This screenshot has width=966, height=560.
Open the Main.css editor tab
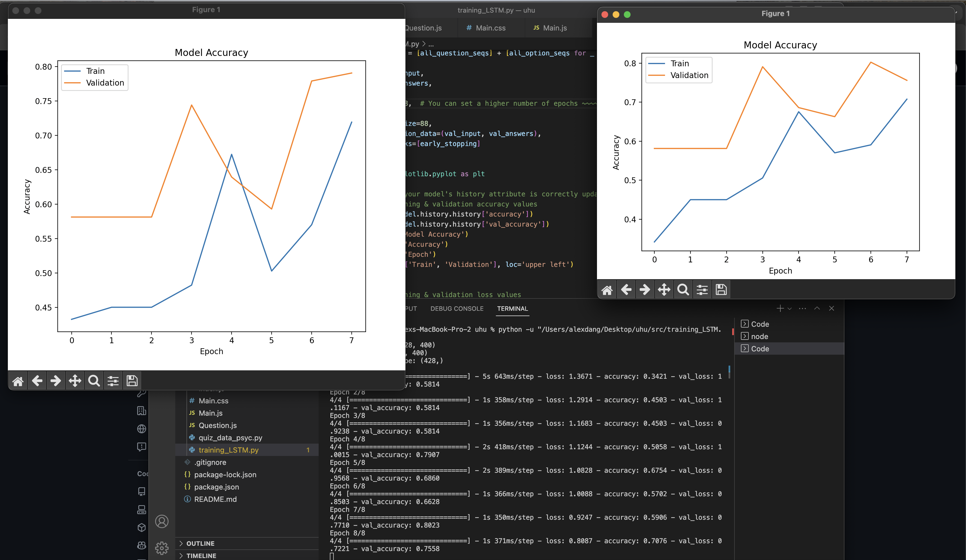pyautogui.click(x=490, y=28)
